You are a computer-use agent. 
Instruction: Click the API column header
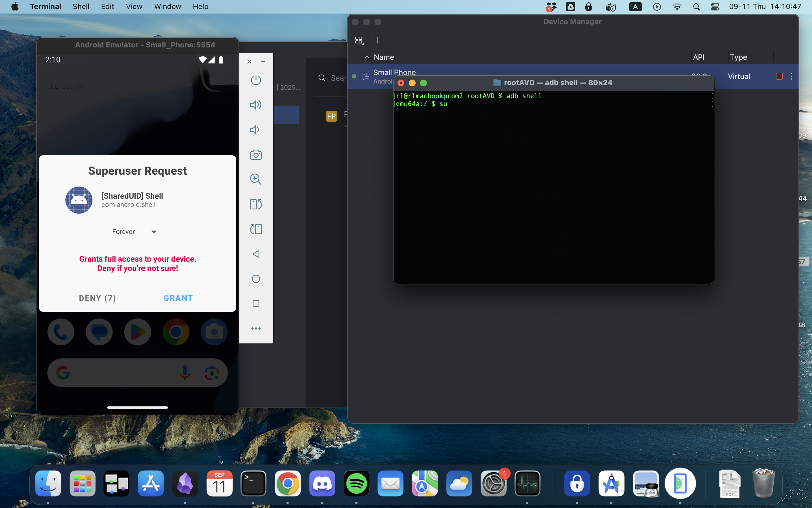(699, 57)
